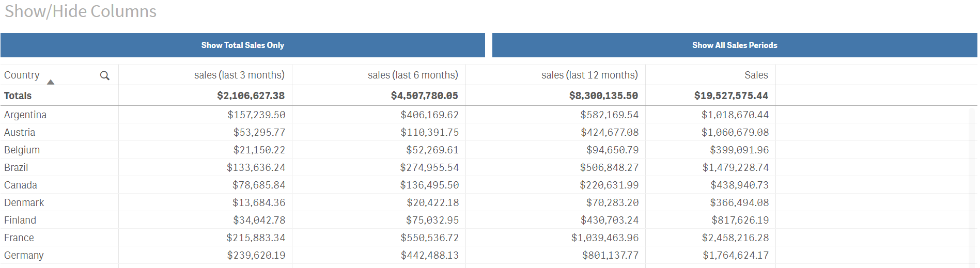The width and height of the screenshot is (980, 268).
Task: Select Finland in the table
Action: 20,220
